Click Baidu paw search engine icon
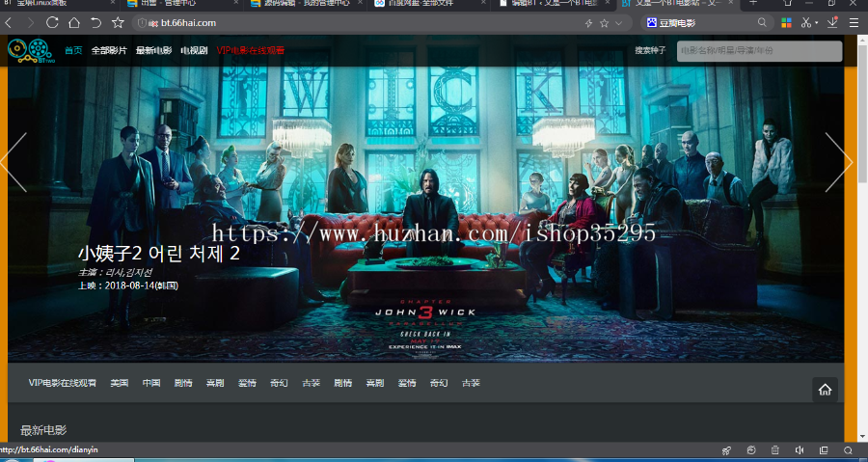The image size is (868, 462). (652, 23)
